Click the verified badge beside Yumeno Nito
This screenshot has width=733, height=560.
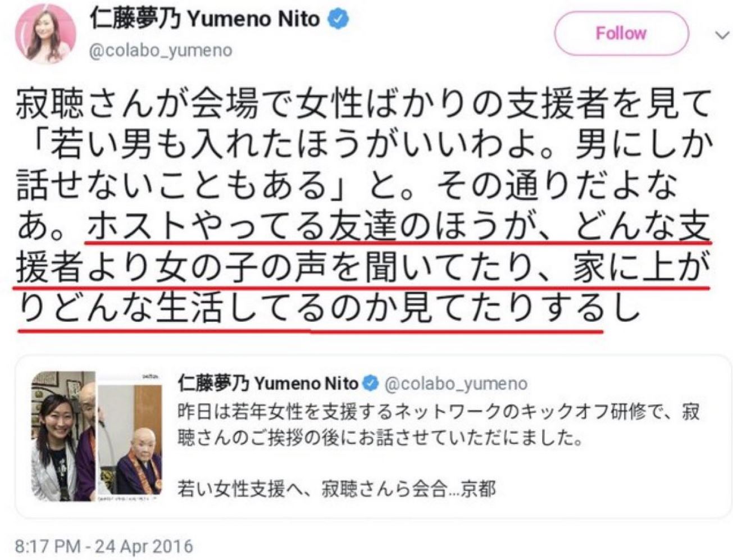tap(337, 20)
